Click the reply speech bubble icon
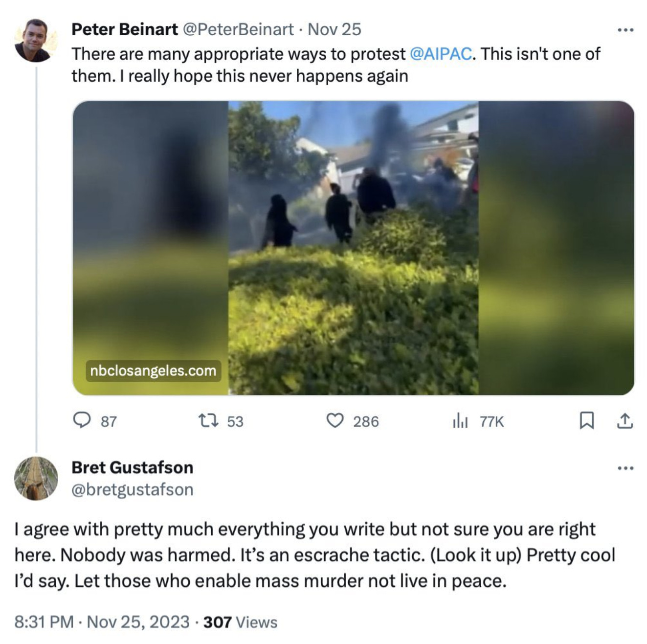The width and height of the screenshot is (647, 644). (82, 420)
